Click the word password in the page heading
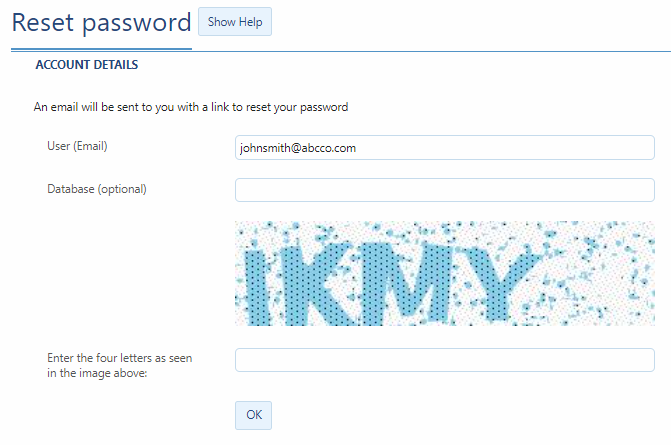671x445 pixels. pos(141,22)
